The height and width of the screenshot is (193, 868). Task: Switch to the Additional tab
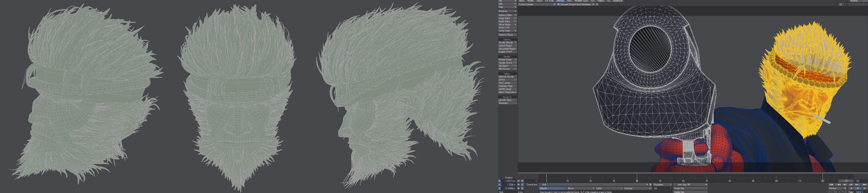(x=618, y=1)
